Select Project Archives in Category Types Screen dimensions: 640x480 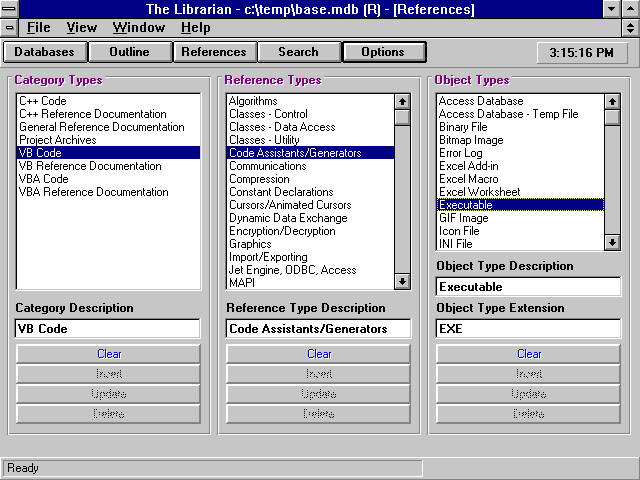pos(58,140)
